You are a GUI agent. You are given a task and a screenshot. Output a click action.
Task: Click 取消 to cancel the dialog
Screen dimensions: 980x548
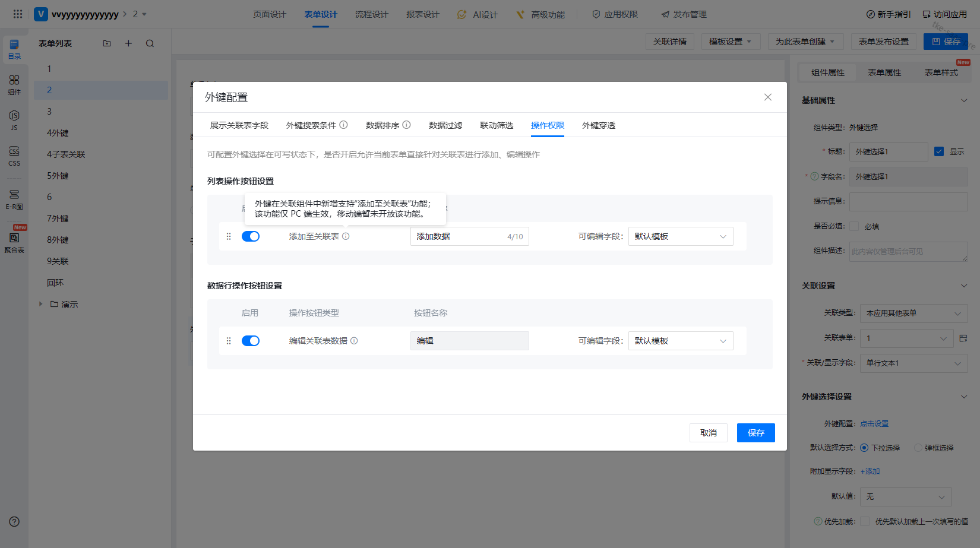point(708,433)
